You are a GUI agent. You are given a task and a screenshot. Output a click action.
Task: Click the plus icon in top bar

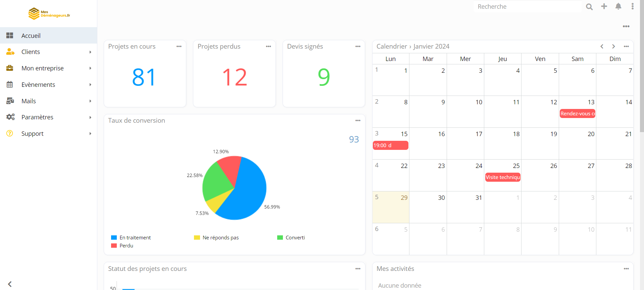point(604,6)
